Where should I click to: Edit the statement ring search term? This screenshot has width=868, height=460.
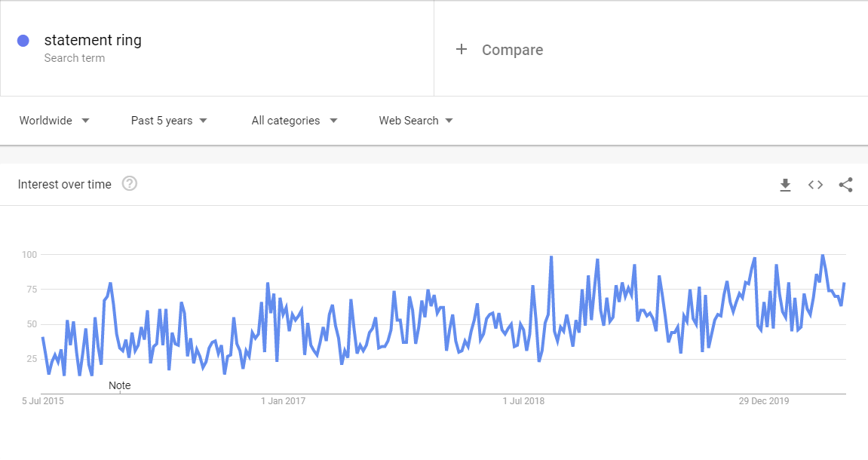pos(93,40)
